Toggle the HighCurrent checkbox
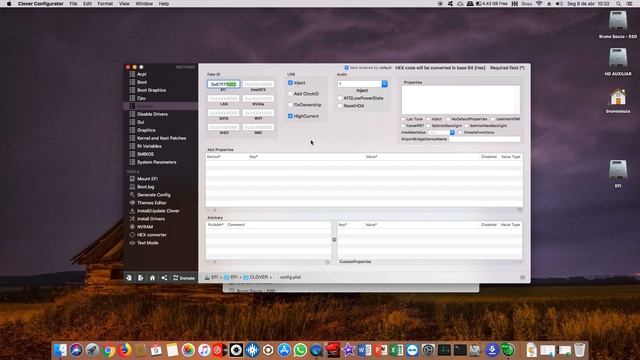640x360 pixels. pyautogui.click(x=290, y=116)
